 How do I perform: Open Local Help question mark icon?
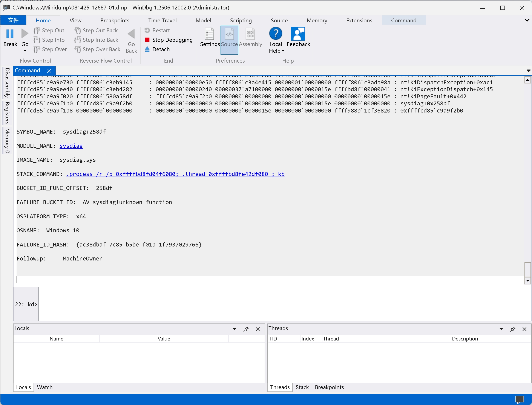(276, 34)
